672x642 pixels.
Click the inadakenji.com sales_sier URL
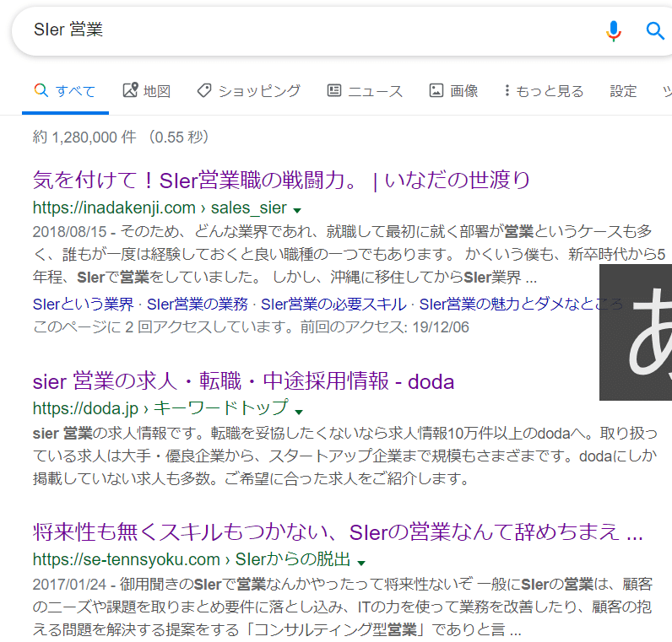point(160,208)
